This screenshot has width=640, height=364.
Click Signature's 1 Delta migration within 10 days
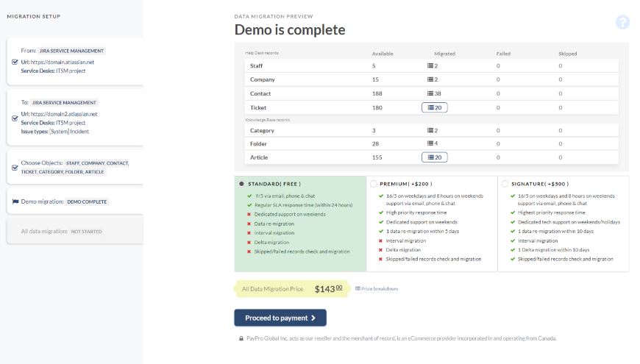553,250
